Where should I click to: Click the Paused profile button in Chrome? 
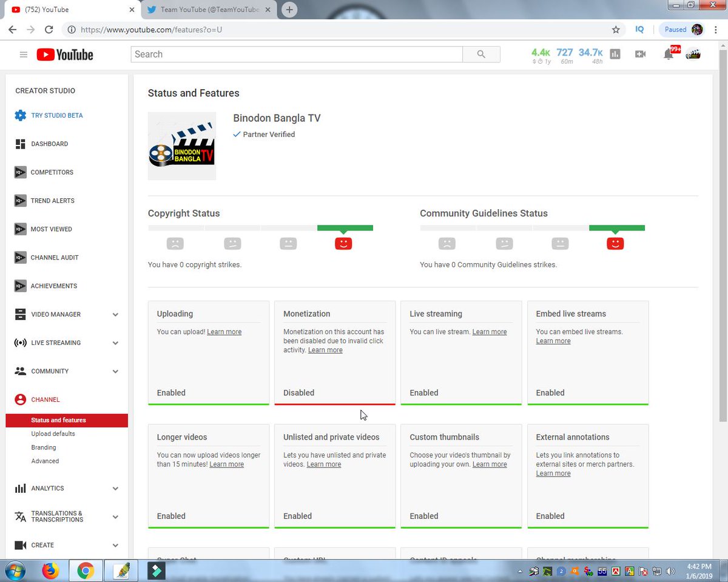tap(683, 29)
